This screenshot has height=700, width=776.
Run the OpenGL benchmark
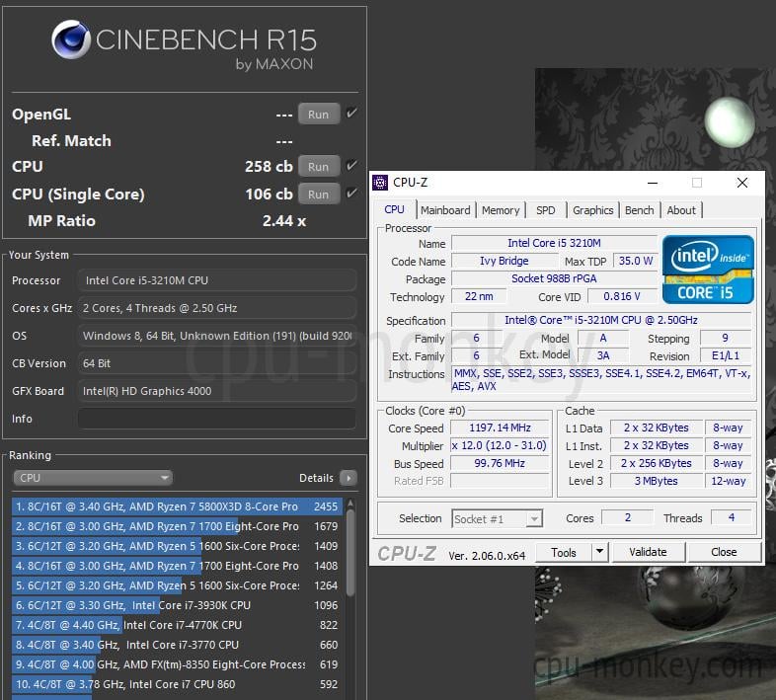coord(319,114)
